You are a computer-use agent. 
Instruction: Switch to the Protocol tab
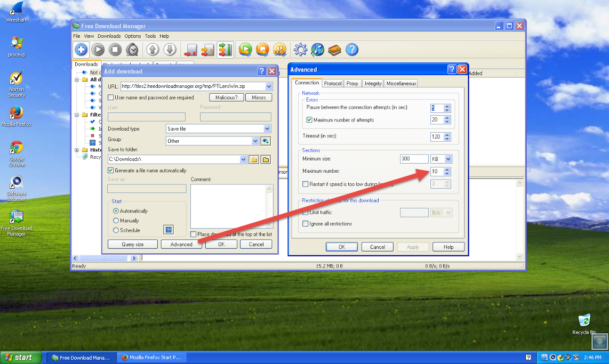click(332, 84)
